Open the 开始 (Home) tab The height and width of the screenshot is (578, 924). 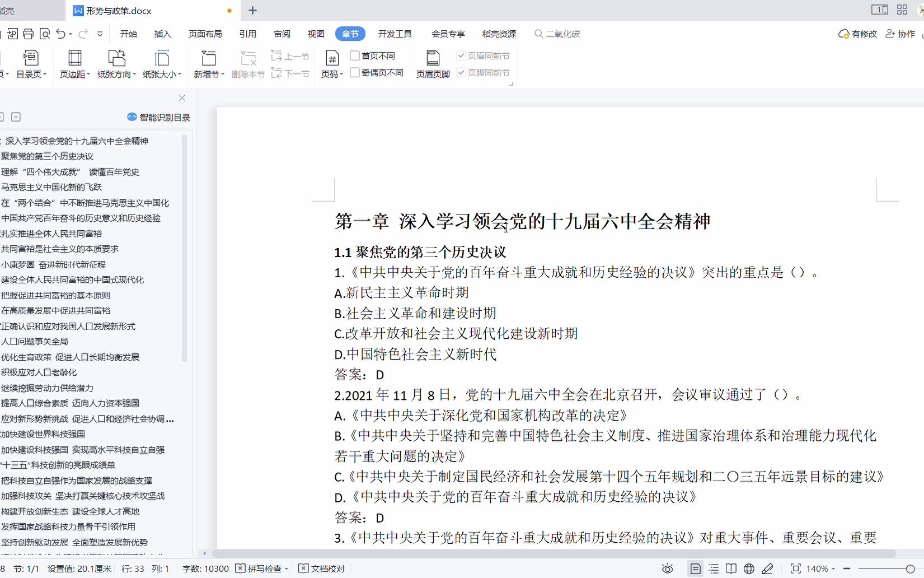coord(129,34)
